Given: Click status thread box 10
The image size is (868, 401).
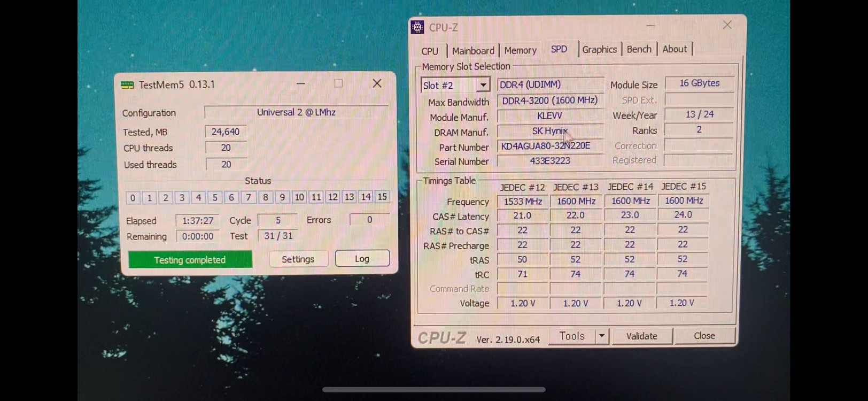Looking at the screenshot, I should tap(299, 197).
